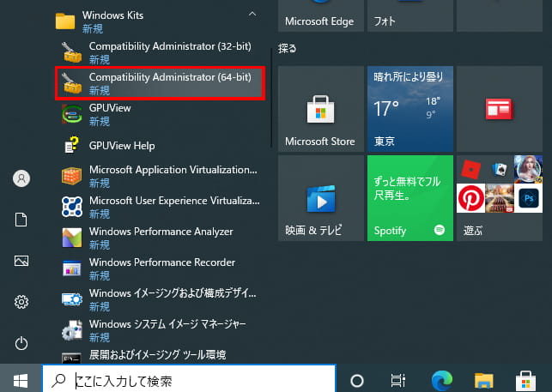Open Microsoft Store from taskbar
552x392 pixels.
[525, 381]
